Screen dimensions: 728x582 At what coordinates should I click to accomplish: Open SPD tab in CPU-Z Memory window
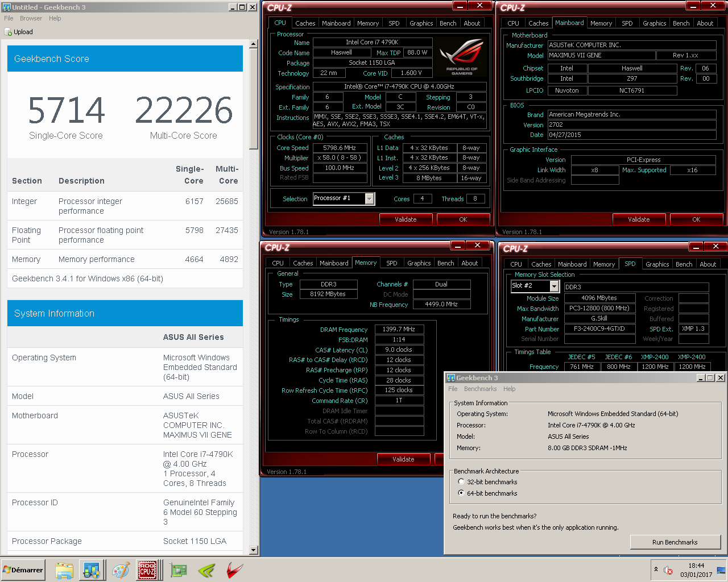392,263
